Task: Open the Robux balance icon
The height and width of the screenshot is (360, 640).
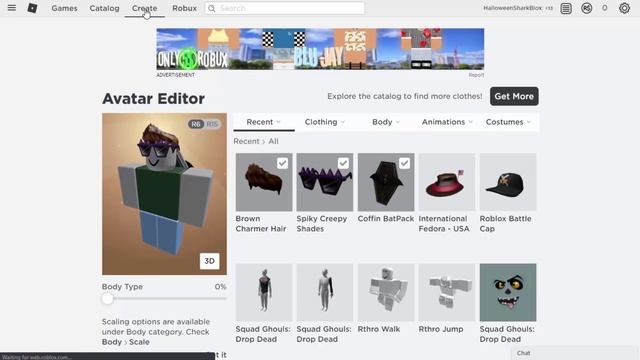Action: click(587, 8)
